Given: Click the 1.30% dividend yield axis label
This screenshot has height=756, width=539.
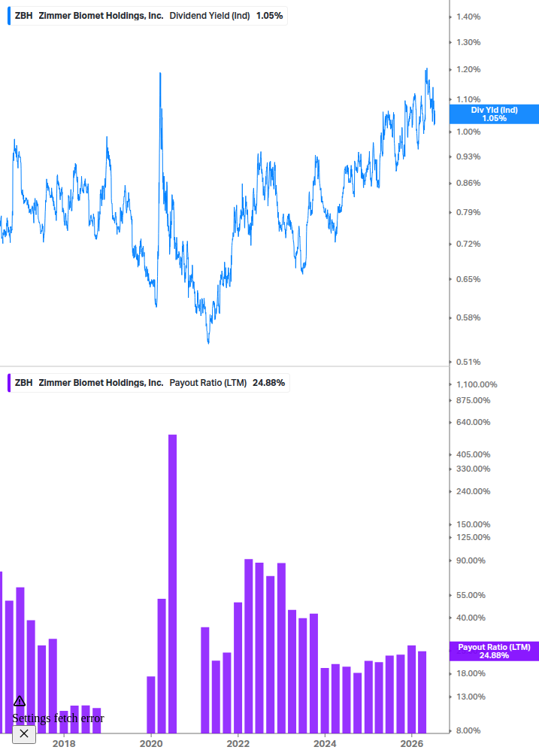Looking at the screenshot, I should [468, 42].
